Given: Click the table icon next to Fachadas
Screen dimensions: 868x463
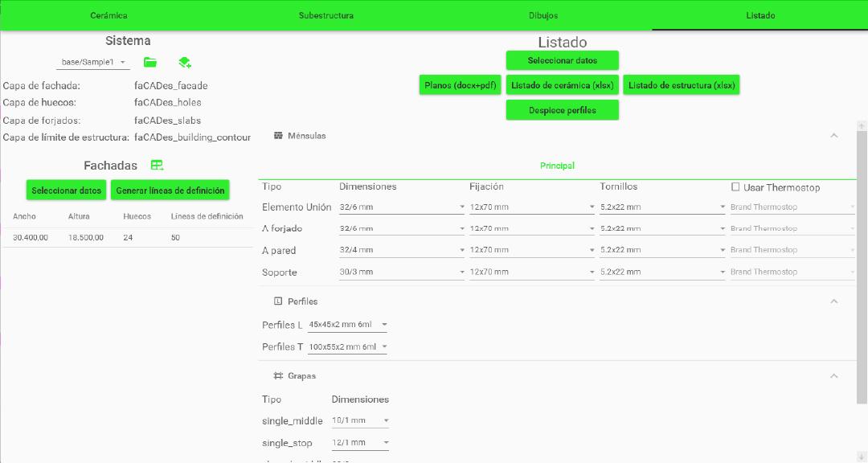Looking at the screenshot, I should pyautogui.click(x=157, y=166).
